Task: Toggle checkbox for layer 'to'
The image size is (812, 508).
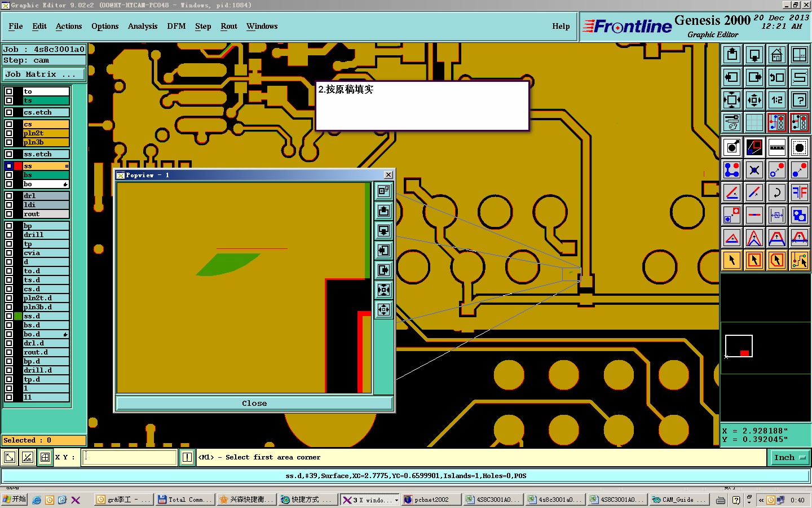Action: click(9, 91)
